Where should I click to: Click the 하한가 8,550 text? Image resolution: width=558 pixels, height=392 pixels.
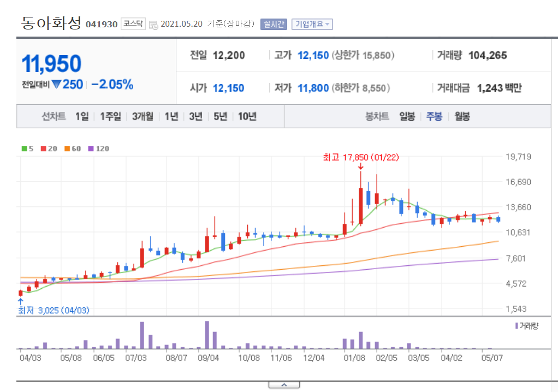[361, 88]
